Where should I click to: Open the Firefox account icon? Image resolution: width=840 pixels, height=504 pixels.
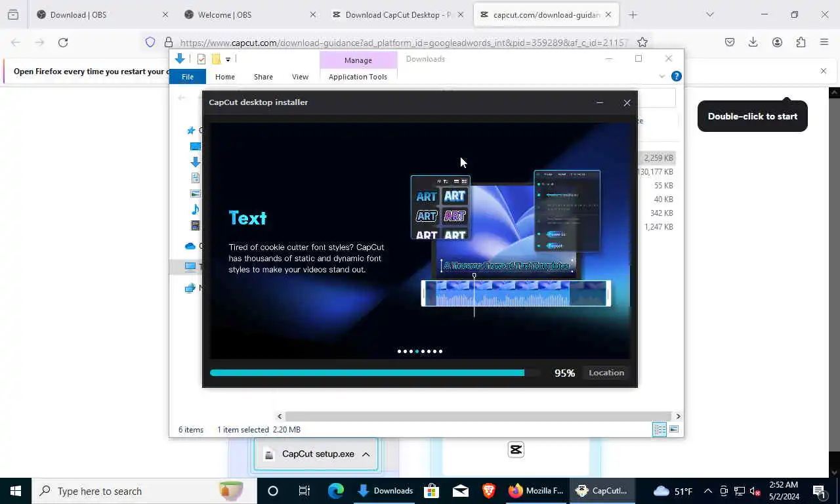pyautogui.click(x=777, y=43)
